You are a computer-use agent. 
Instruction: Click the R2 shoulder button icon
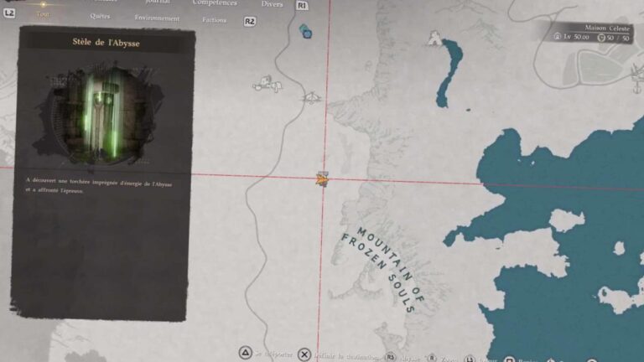coord(250,21)
